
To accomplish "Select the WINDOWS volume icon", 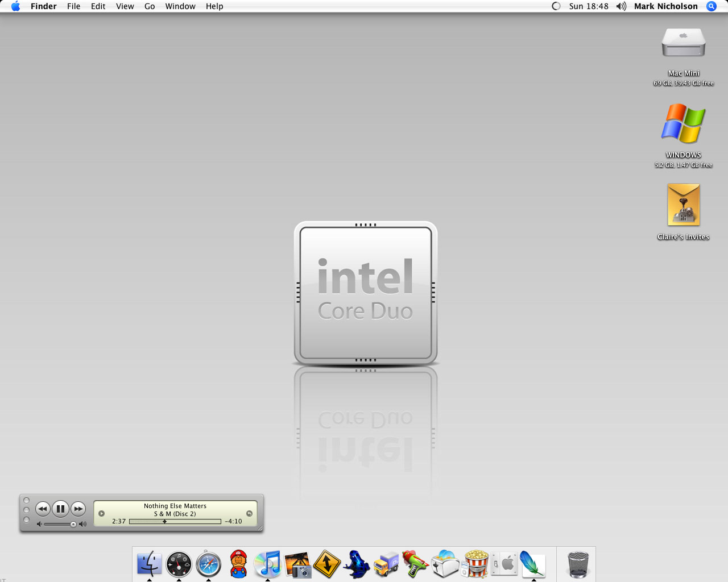I will (684, 123).
